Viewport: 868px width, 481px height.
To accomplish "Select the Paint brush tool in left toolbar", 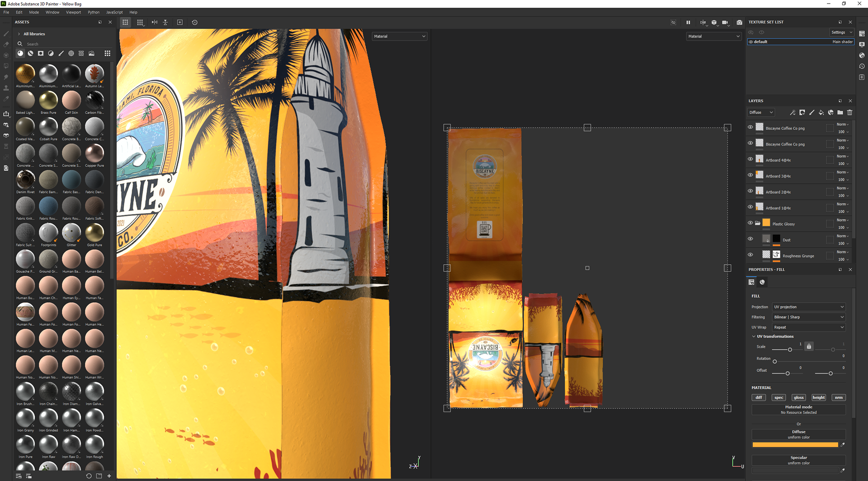I will 6,33.
